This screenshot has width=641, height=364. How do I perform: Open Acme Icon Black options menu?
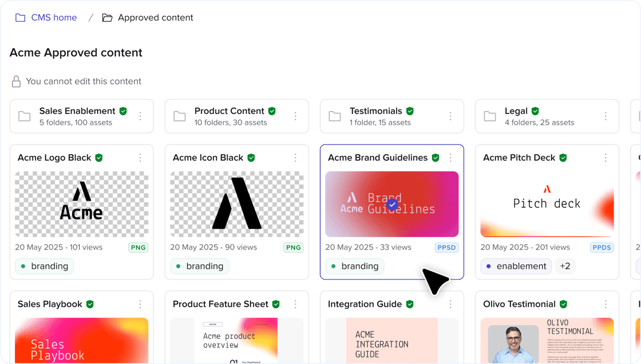(x=295, y=157)
